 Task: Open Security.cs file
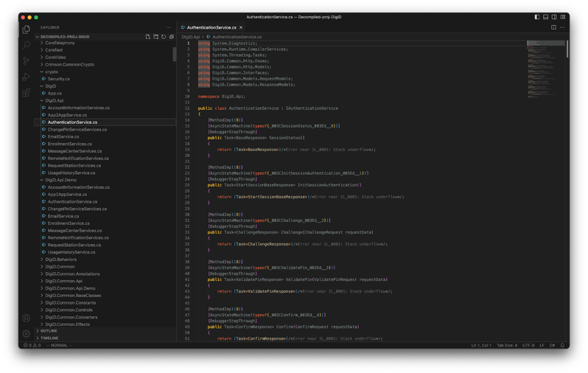coord(58,79)
